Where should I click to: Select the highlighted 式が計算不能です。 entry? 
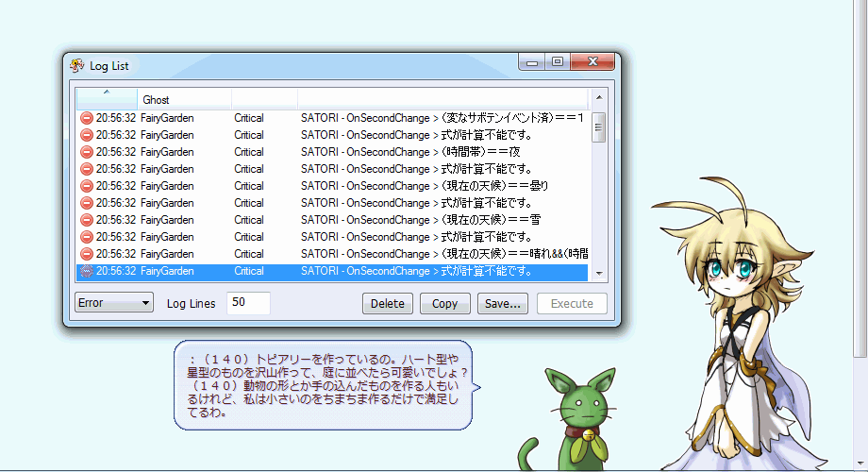point(331,271)
